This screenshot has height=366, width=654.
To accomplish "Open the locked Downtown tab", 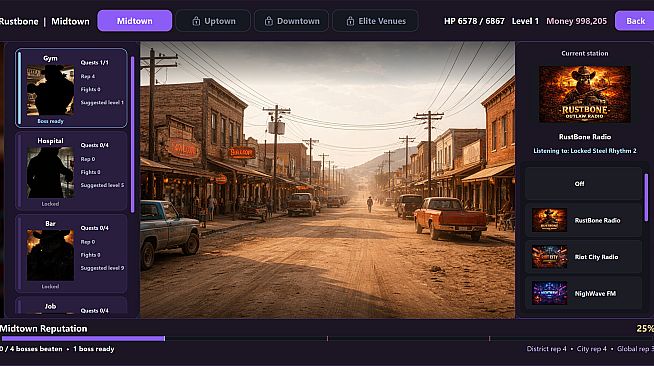I will pyautogui.click(x=291, y=21).
